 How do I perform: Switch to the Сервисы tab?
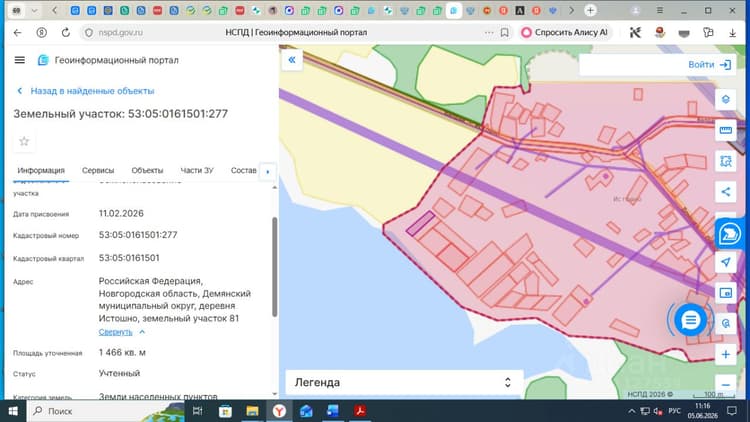point(98,170)
